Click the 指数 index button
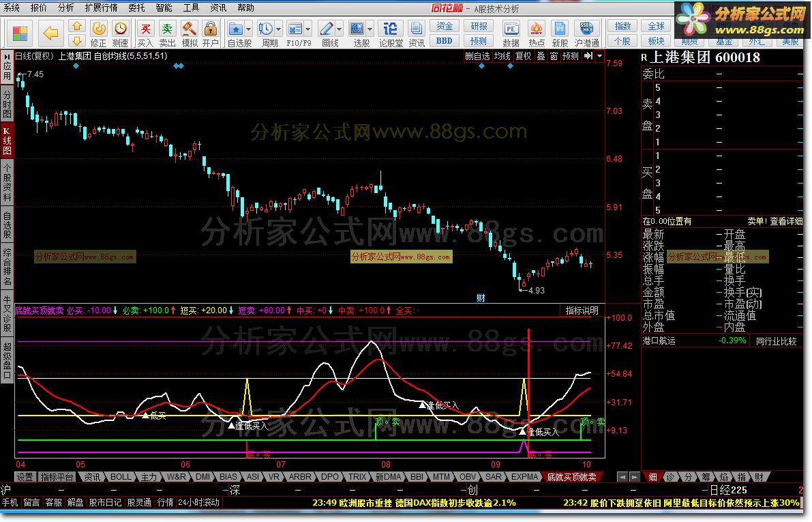 pyautogui.click(x=622, y=26)
